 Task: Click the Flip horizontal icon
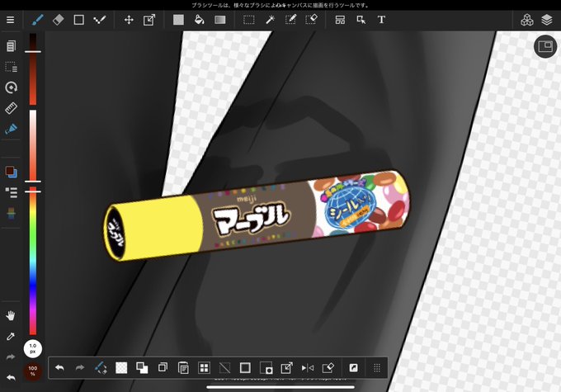[x=308, y=368]
